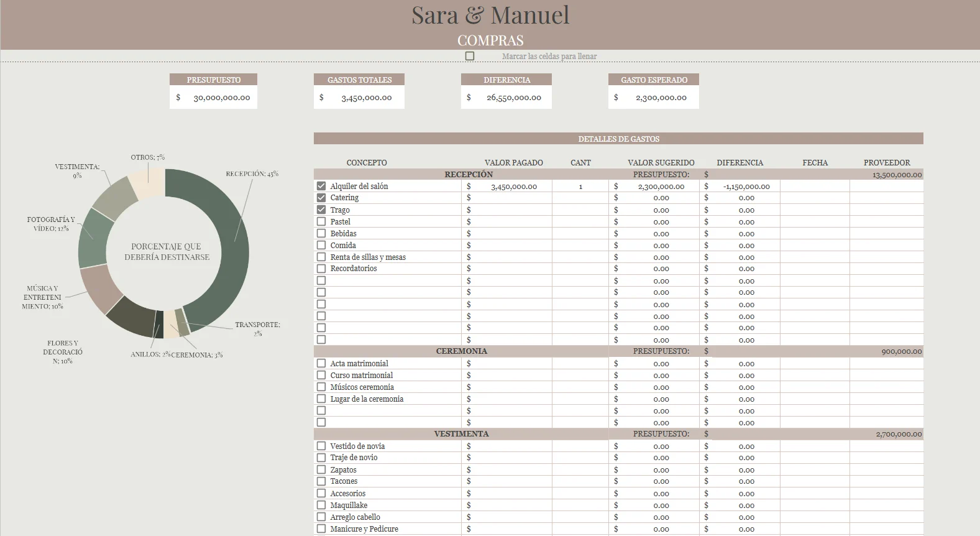Tick the Recordatorios checkbox
Screen dimensions: 980x536
(x=321, y=269)
